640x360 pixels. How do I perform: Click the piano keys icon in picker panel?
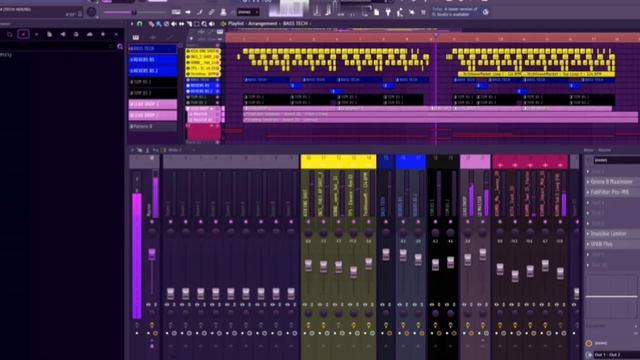136,38
